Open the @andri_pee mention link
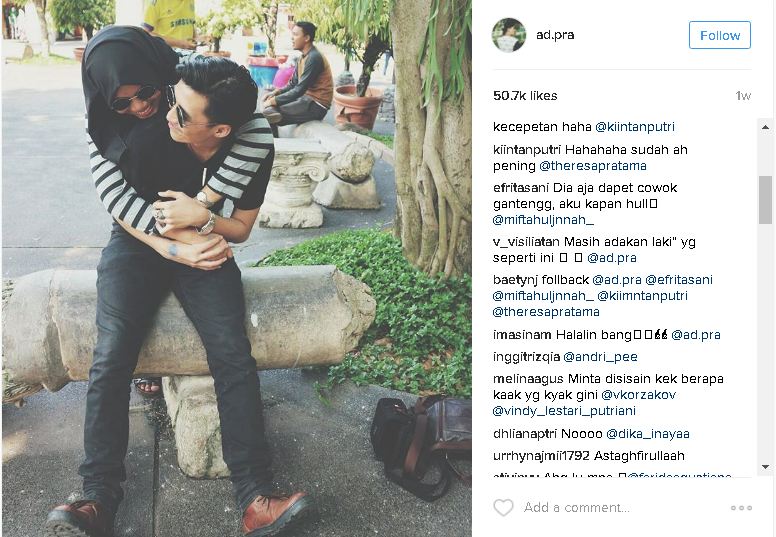This screenshot has height=537, width=776. point(600,357)
